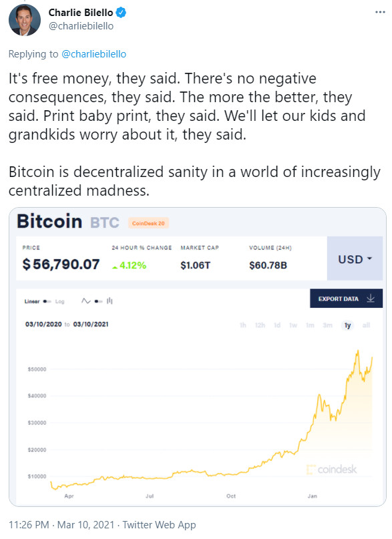Click the download arrow in Export Data
This screenshot has height=539, width=392.
(371, 299)
